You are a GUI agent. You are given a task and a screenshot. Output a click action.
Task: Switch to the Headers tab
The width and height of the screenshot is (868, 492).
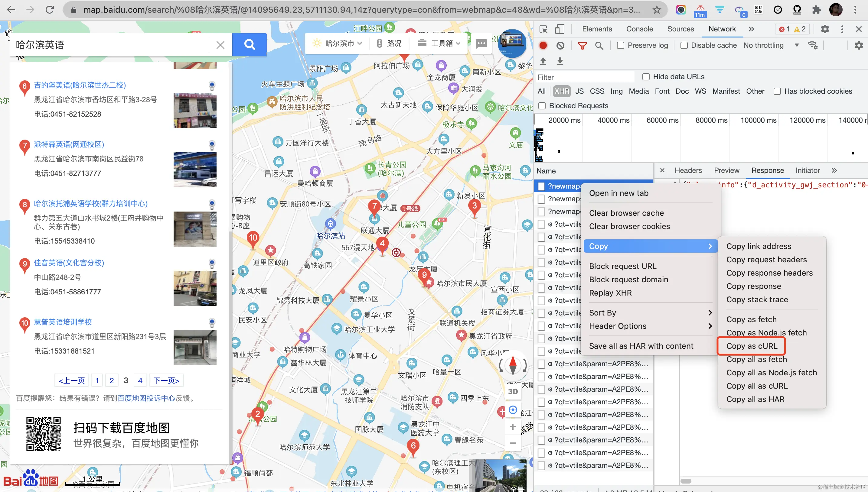688,170
